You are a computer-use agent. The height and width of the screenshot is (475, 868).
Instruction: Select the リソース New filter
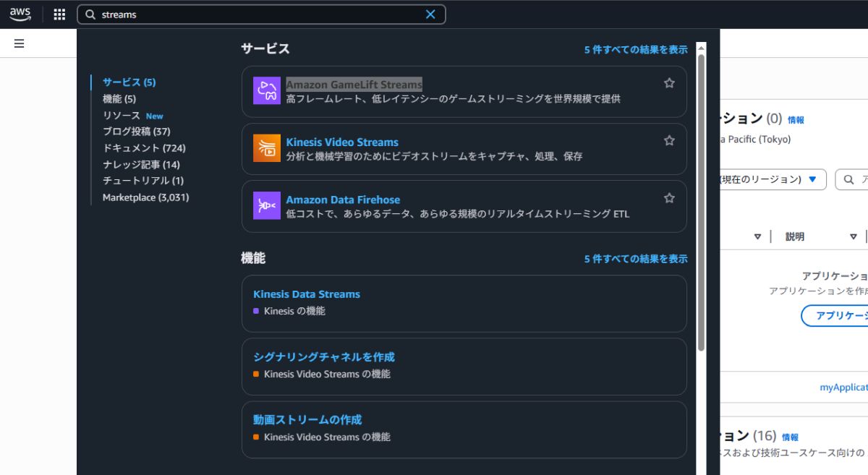(133, 116)
